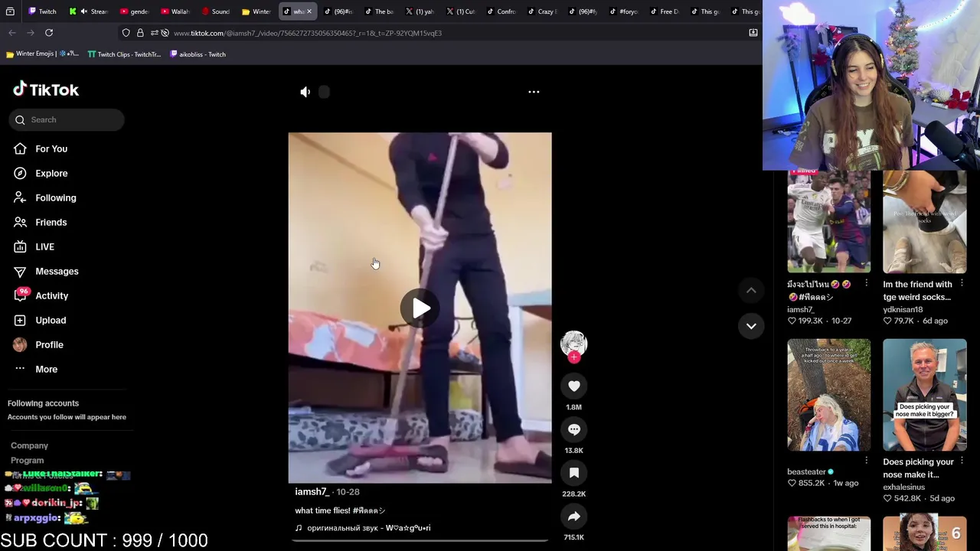Switch to the Crazy TikTok browser tab
The height and width of the screenshot is (551, 980).
click(541, 11)
